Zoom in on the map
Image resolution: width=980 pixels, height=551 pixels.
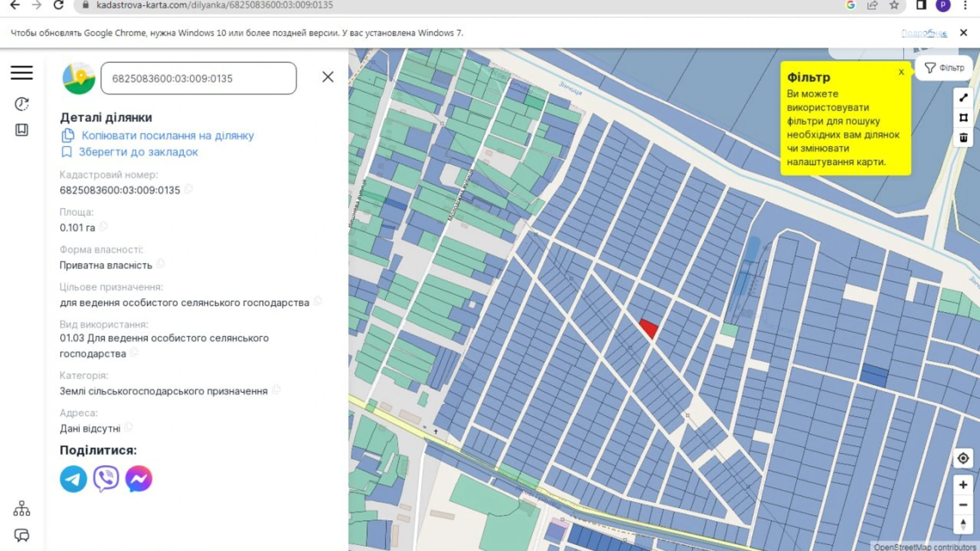tap(963, 485)
